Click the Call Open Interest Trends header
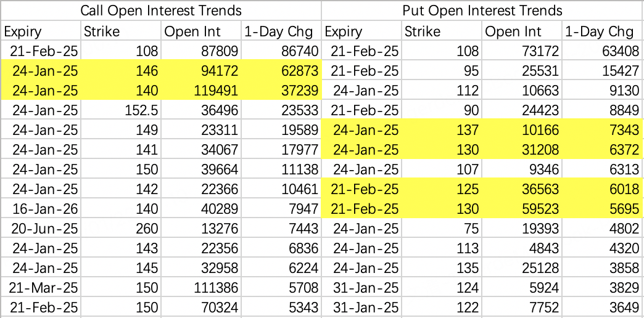Viewport: 644px width, 318px height. pyautogui.click(x=161, y=10)
